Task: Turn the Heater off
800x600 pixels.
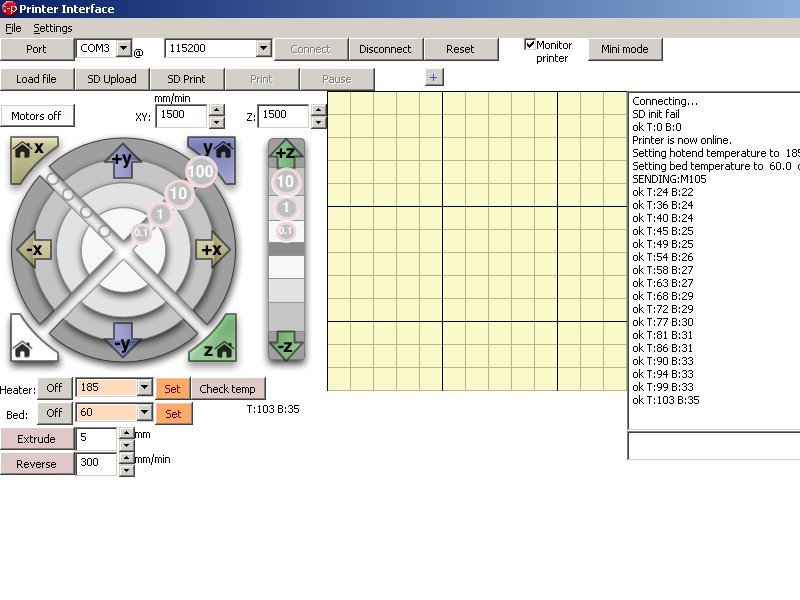Action: click(54, 388)
